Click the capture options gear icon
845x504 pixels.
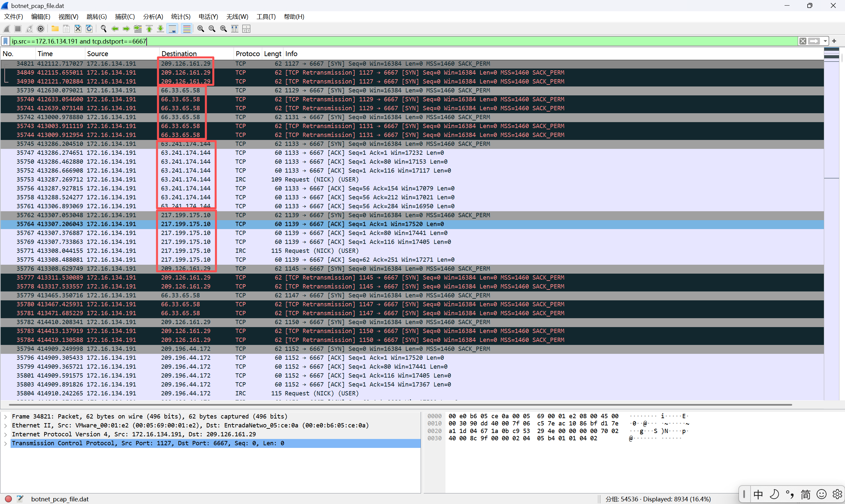pos(41,29)
